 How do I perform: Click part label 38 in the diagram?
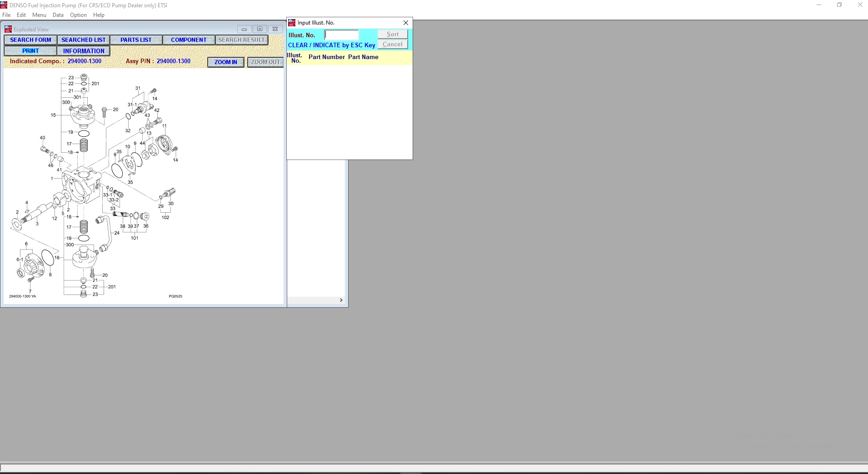(123, 226)
